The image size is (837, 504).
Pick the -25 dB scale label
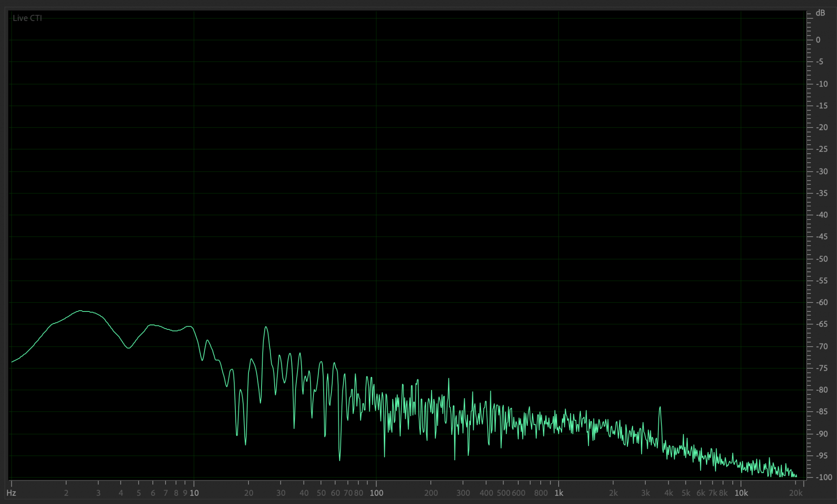pos(821,149)
